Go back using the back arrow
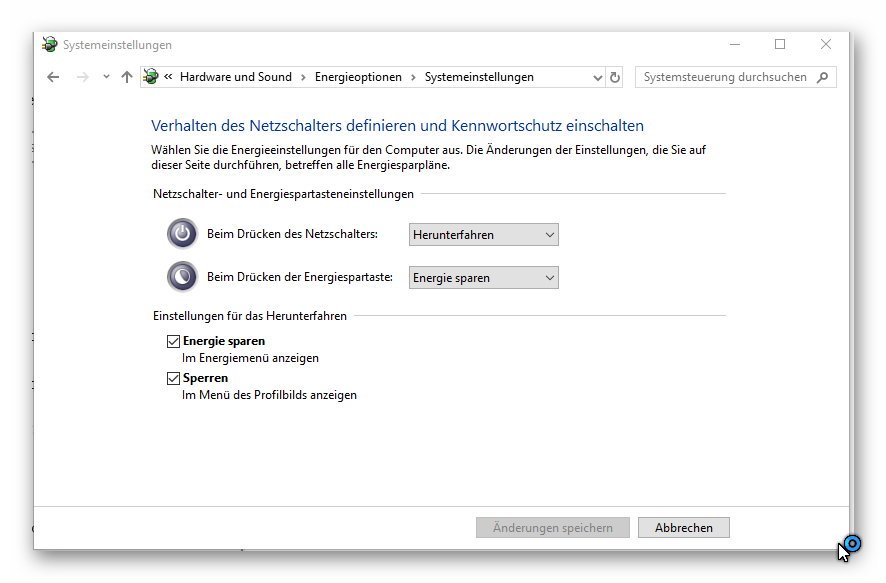 click(x=53, y=77)
